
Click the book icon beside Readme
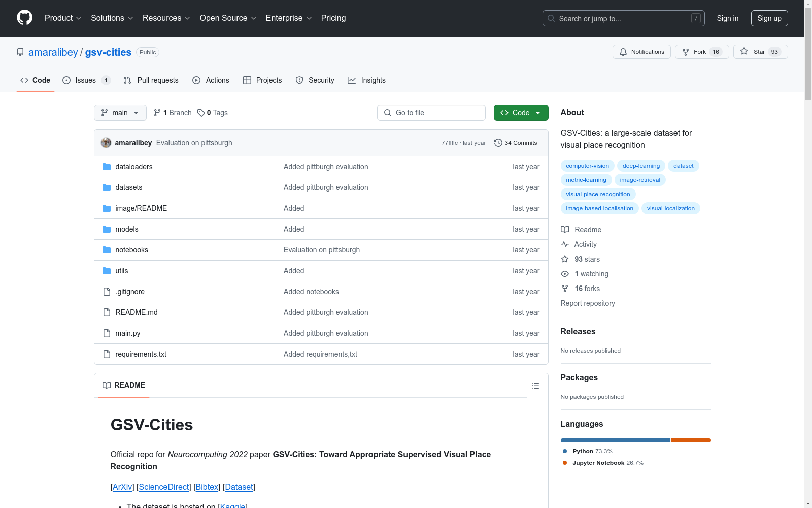tap(565, 230)
